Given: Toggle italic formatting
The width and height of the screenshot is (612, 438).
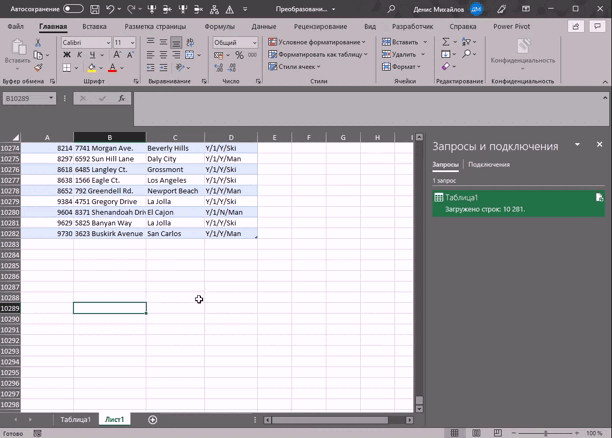Looking at the screenshot, I should pyautogui.click(x=79, y=55).
